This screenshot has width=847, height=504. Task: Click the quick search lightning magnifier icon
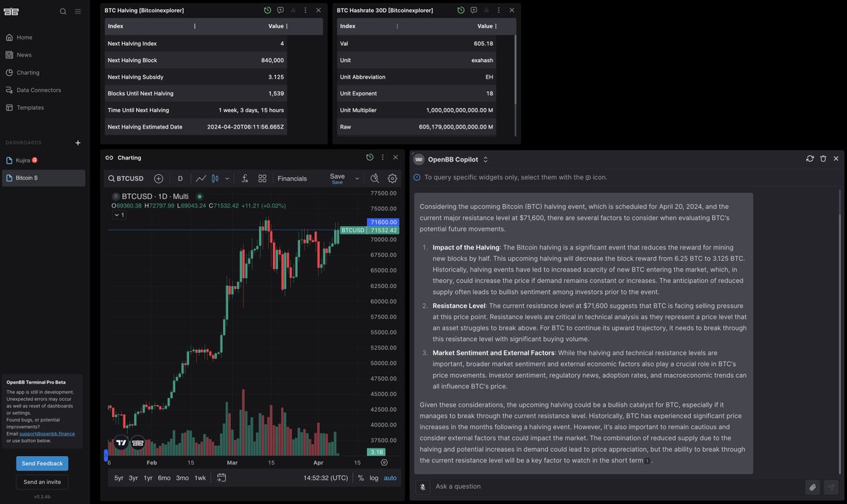(375, 179)
